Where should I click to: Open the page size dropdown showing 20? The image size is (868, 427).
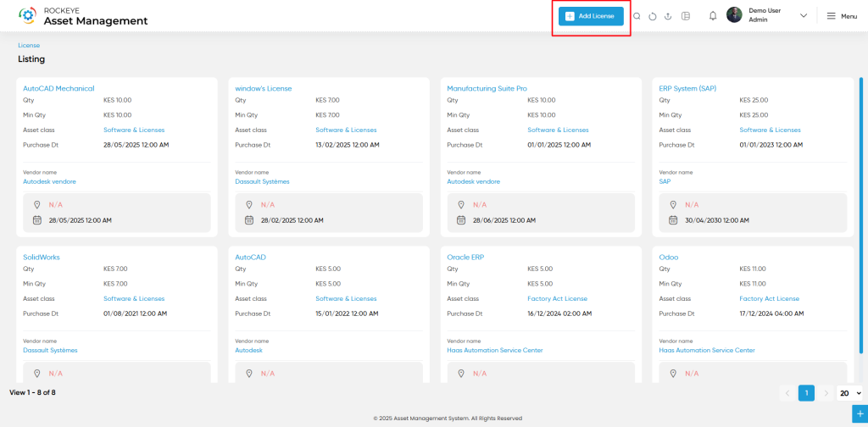coord(850,393)
